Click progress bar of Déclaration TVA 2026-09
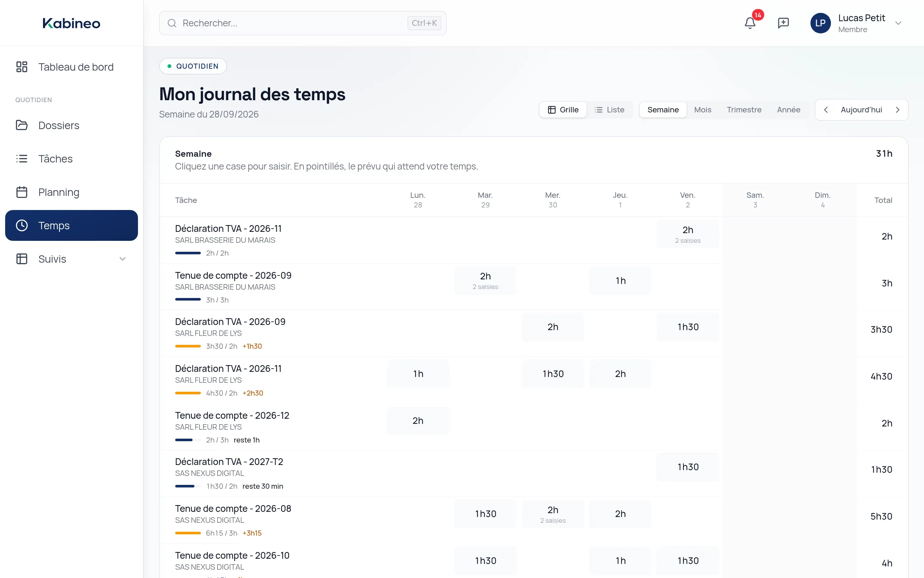The width and height of the screenshot is (924, 578). coord(188,346)
